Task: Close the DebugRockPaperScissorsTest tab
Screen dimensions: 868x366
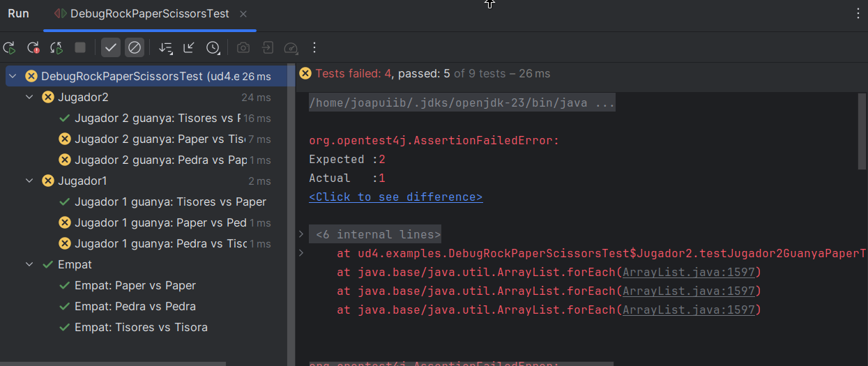Action: pyautogui.click(x=243, y=14)
